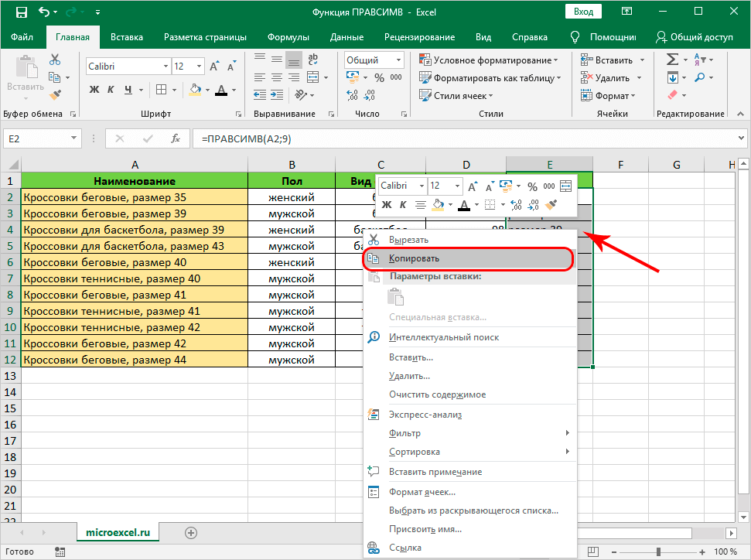Click Format Painter in the mini toolbar
Viewport: 751px width, 560px height.
551,205
